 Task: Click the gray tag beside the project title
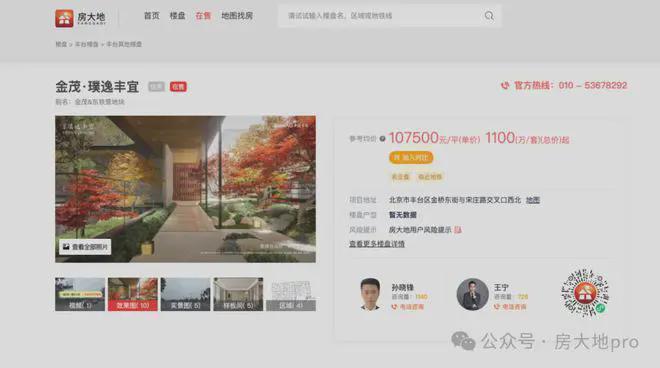point(156,87)
